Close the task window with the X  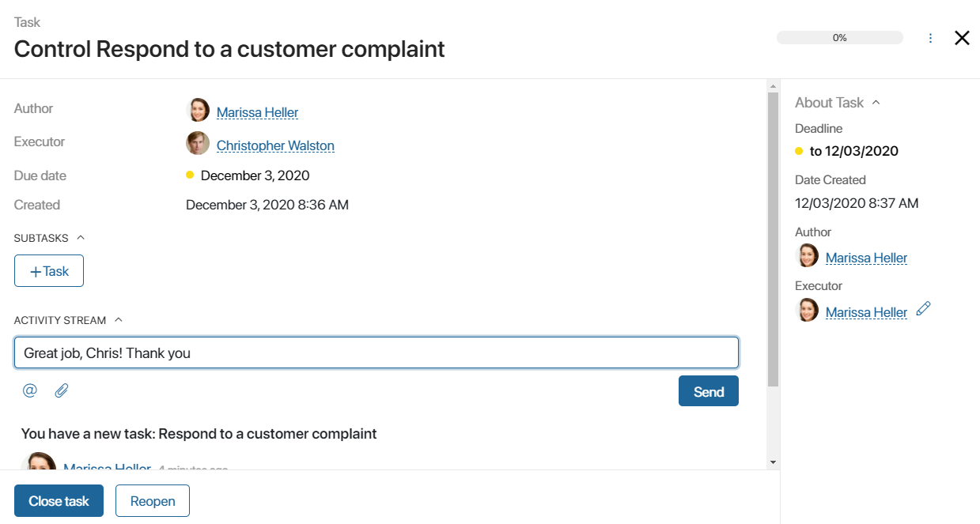(x=962, y=38)
